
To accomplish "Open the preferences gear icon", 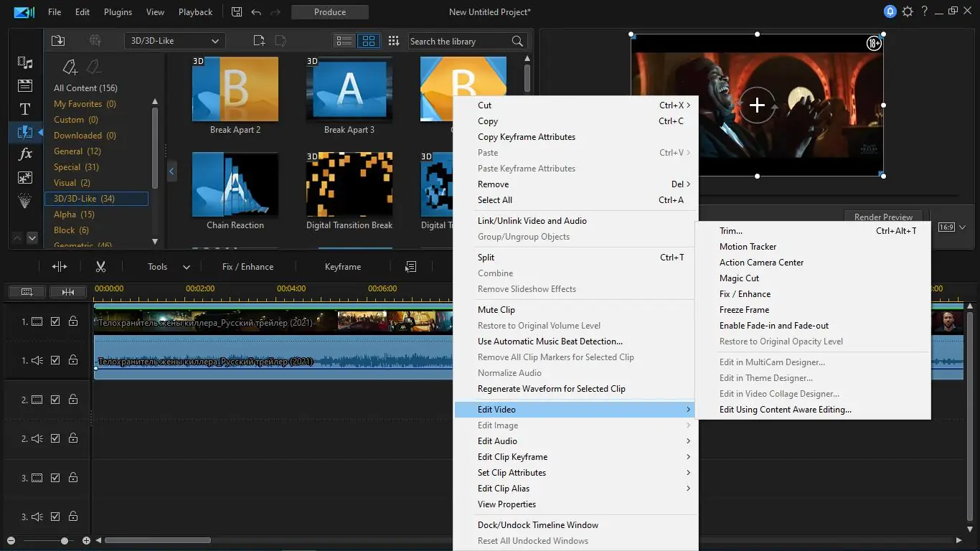I will (908, 11).
